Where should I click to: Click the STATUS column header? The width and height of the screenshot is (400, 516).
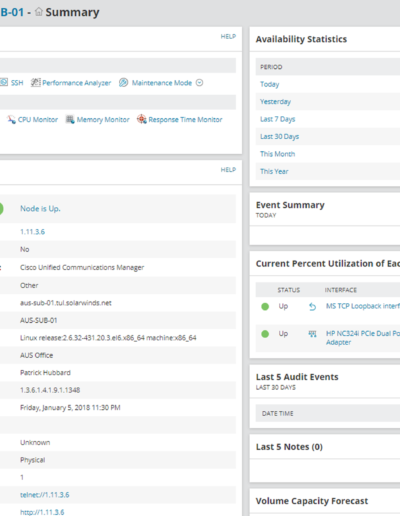click(289, 290)
